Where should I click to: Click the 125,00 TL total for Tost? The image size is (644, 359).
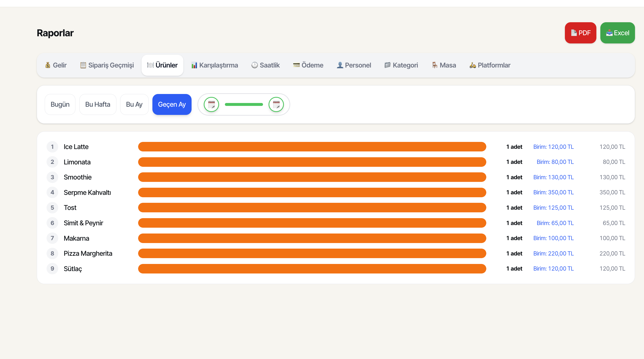tap(612, 208)
